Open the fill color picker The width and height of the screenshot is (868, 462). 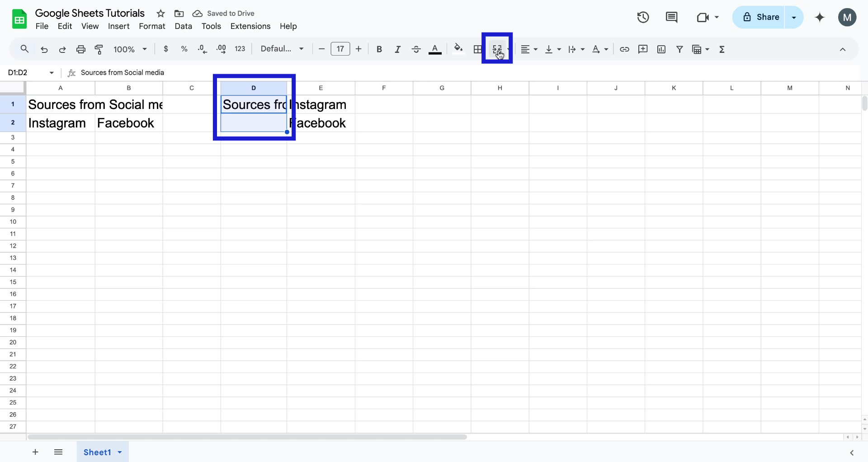[x=458, y=49]
